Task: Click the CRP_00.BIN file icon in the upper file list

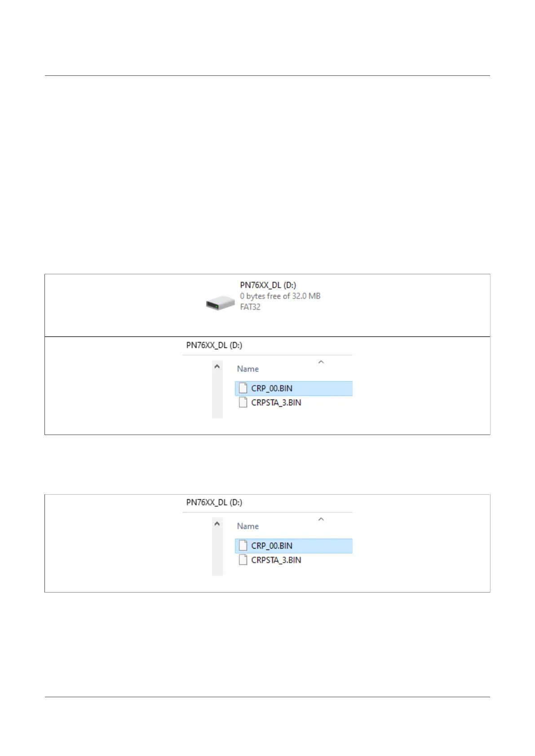Action: click(x=243, y=388)
